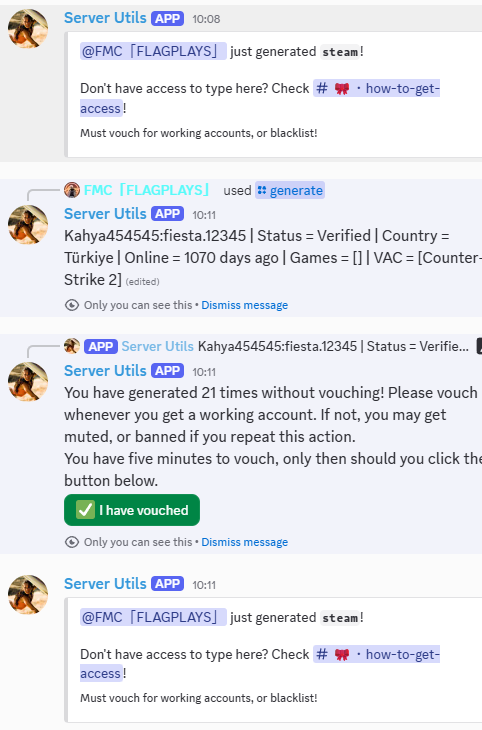
Task: Dismiss the vouch warning message
Action: (244, 542)
